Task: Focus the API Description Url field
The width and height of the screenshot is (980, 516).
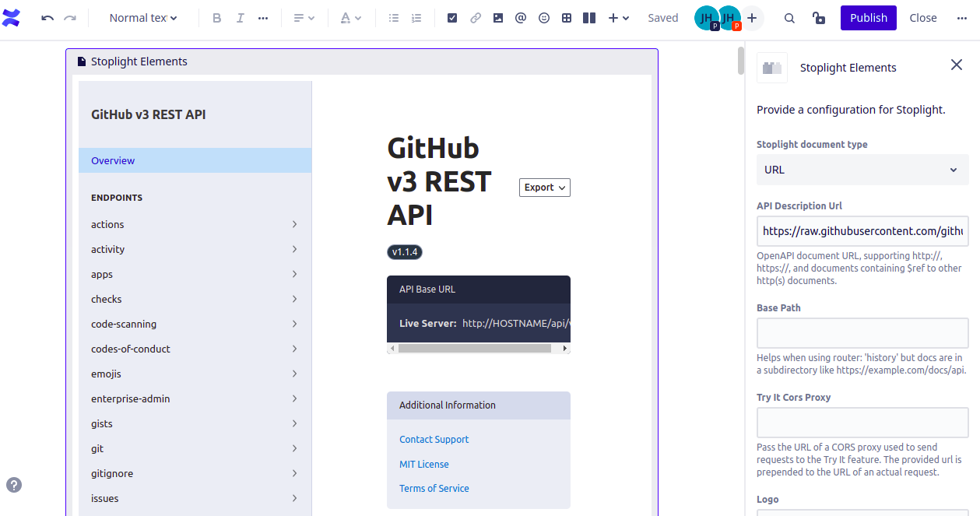Action: pyautogui.click(x=862, y=231)
